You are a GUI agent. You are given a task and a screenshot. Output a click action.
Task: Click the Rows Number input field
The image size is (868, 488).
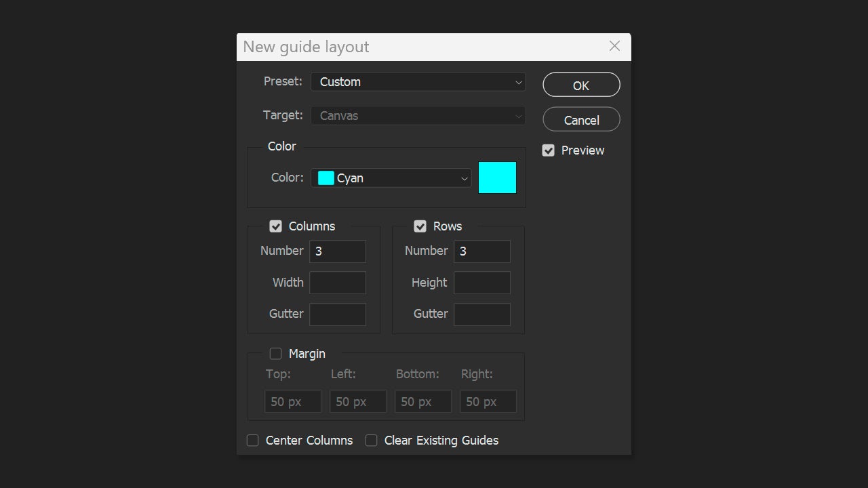(482, 251)
